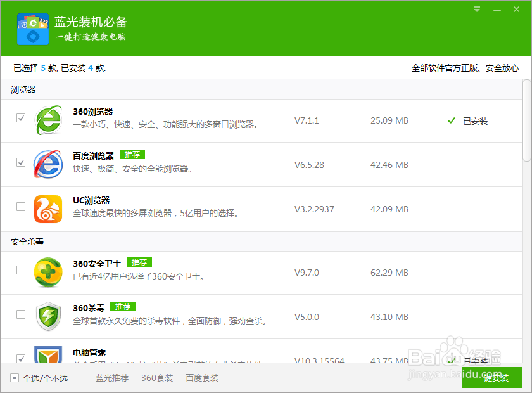Enable the 360杀毒 checkbox
The height and width of the screenshot is (393, 532).
click(21, 314)
